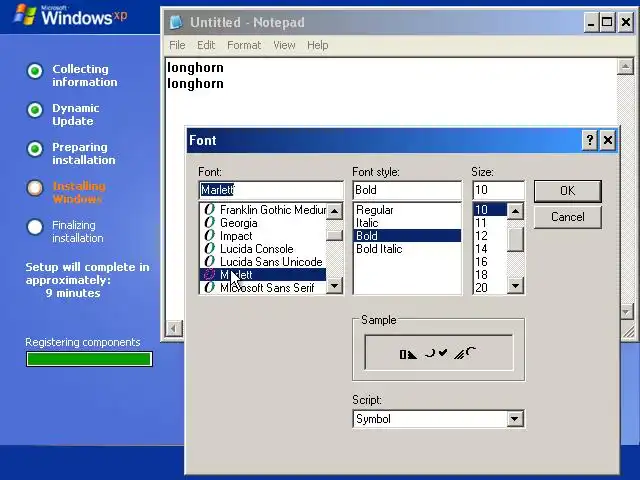
Task: Click size list scroll up arrow
Action: 516,211
